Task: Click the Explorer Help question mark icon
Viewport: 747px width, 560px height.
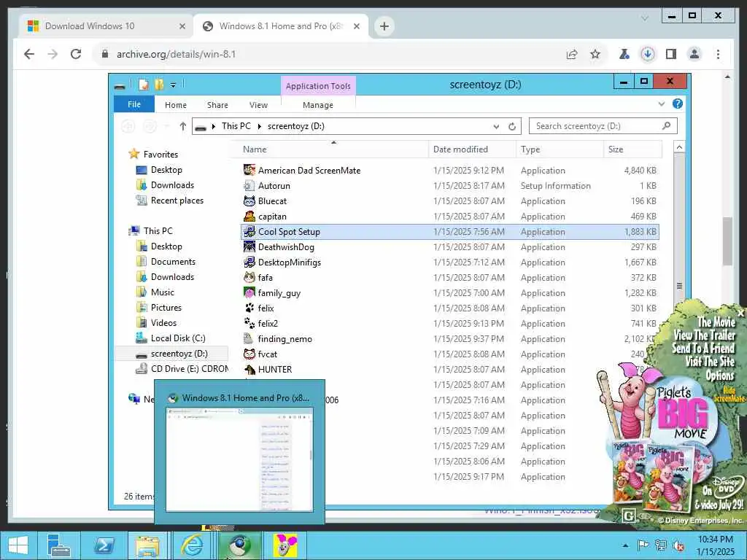Action: [678, 104]
